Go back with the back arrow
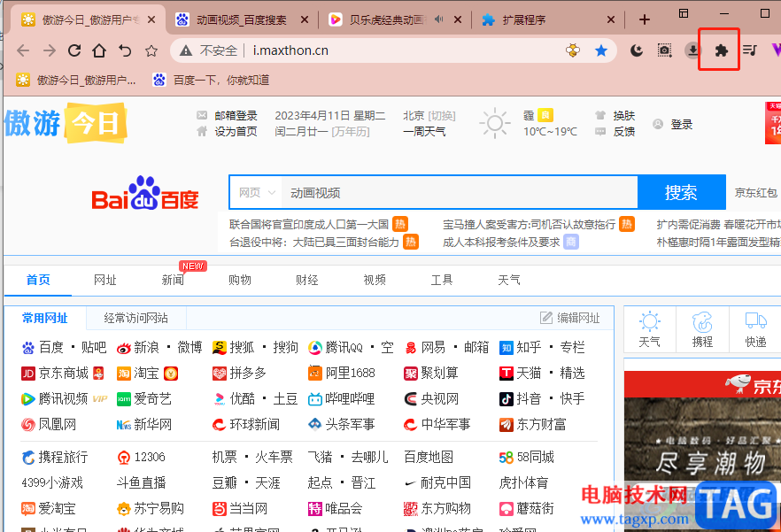Screen dimensions: 781x532 pos(23,50)
